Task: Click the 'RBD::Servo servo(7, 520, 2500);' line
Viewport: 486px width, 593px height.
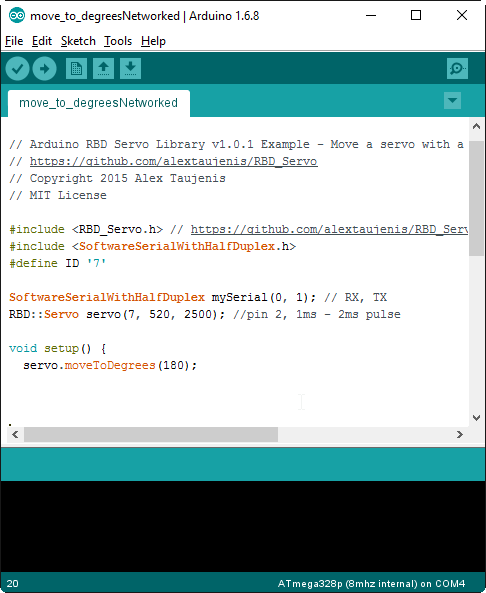Action: click(205, 314)
